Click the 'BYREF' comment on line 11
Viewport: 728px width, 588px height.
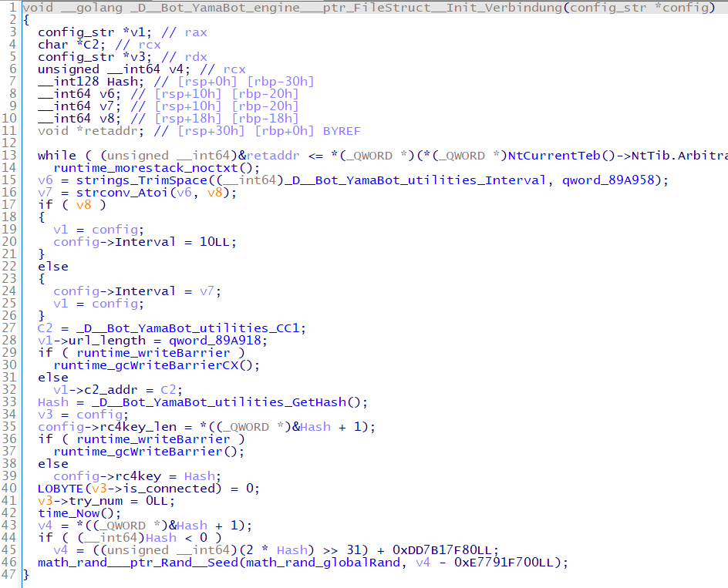(x=341, y=131)
